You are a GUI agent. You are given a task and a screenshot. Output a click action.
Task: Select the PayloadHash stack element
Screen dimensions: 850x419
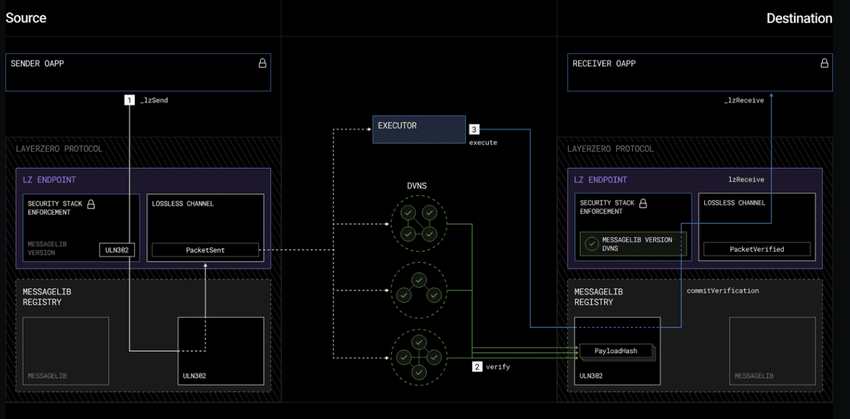(x=617, y=351)
